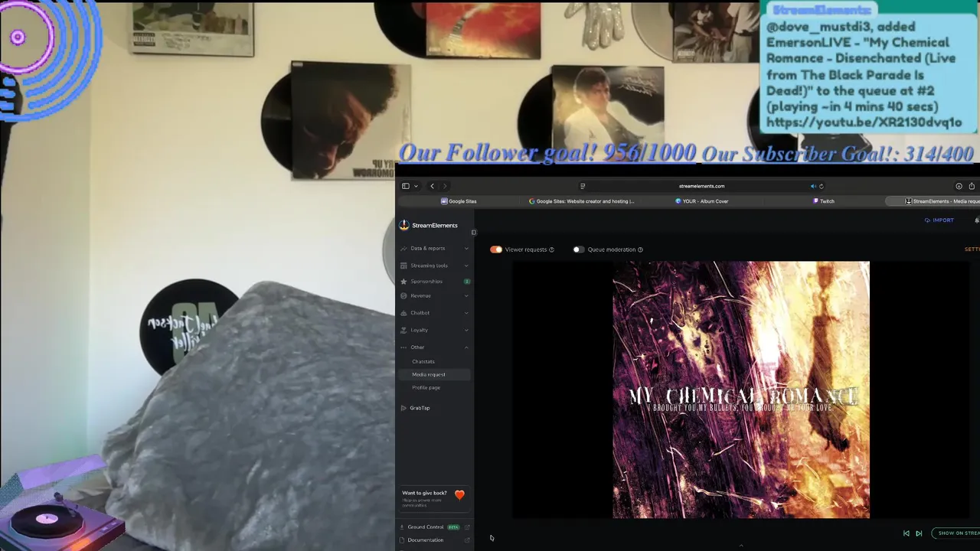Open Chatstats under Other

tap(423, 361)
